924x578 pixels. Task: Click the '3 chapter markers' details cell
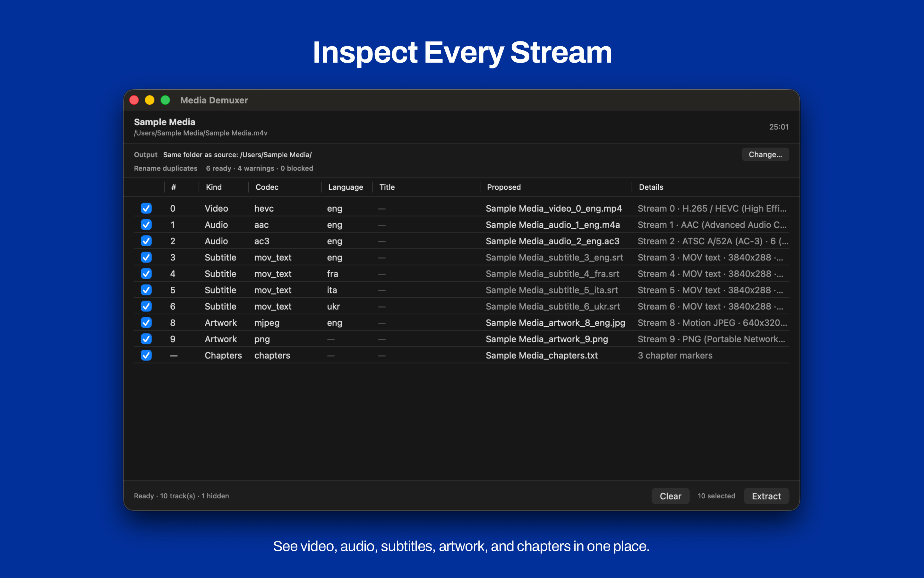[675, 355]
